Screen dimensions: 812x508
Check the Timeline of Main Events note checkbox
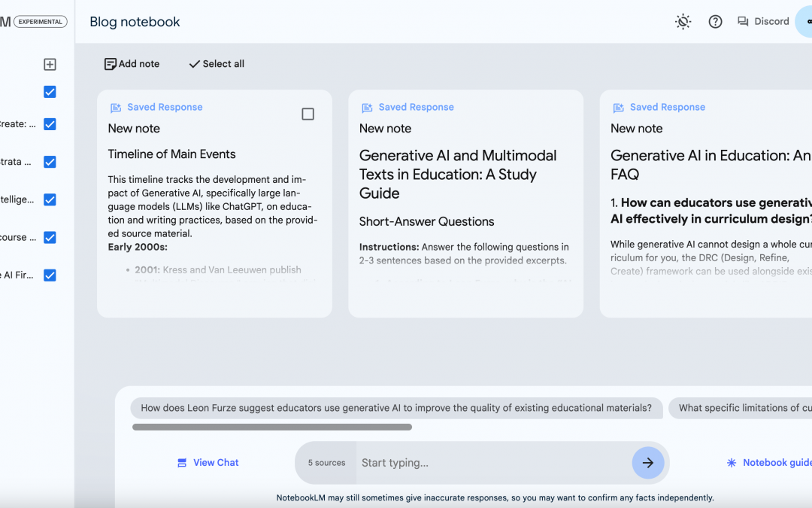[x=308, y=114]
